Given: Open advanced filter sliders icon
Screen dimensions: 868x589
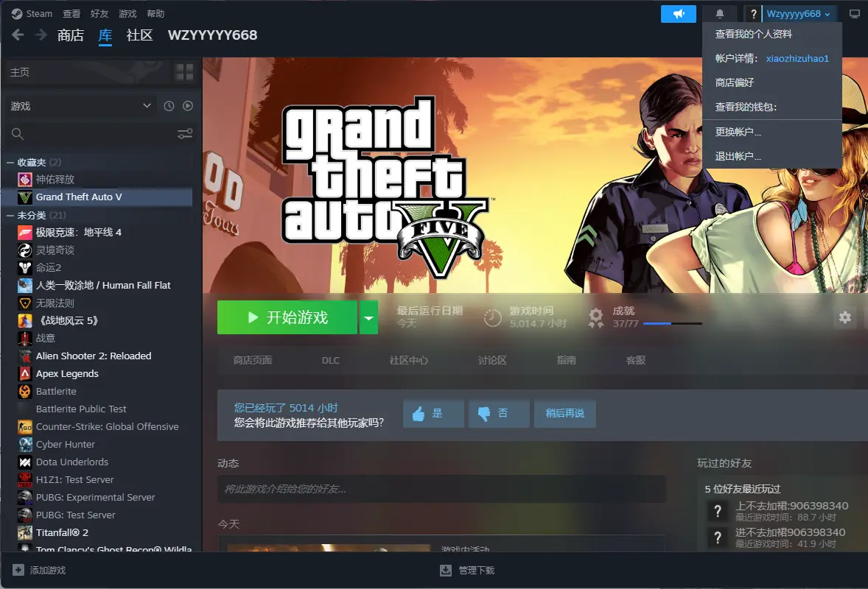Looking at the screenshot, I should pos(185,134).
